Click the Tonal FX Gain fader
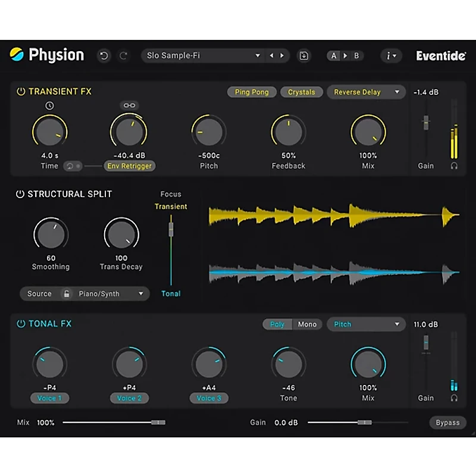476x476 pixels. (426, 343)
